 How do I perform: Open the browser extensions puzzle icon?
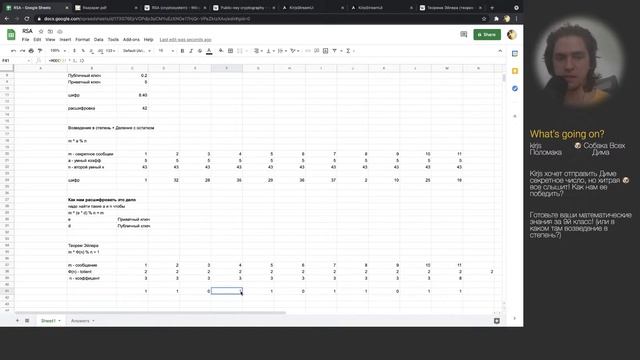[x=496, y=19]
